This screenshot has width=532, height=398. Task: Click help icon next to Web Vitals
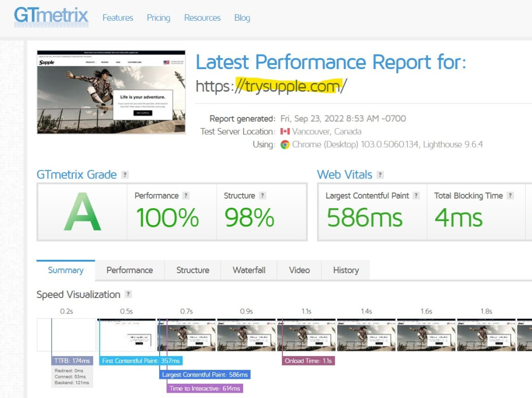coord(380,175)
